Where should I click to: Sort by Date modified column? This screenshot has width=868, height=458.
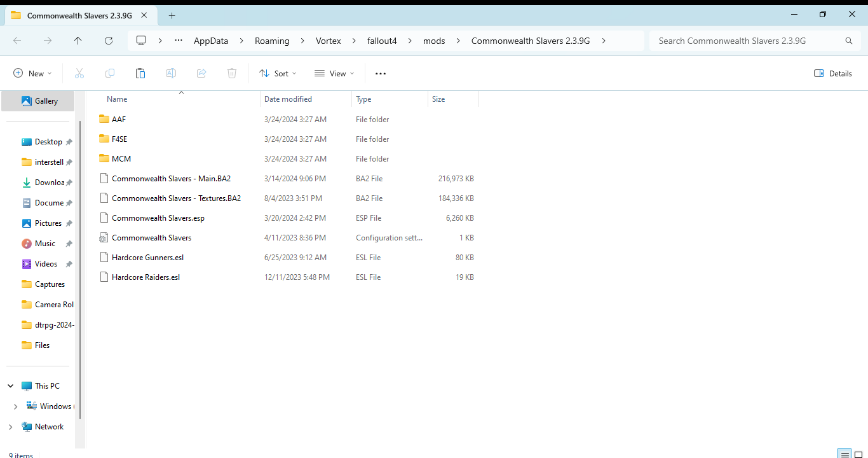[288, 99]
